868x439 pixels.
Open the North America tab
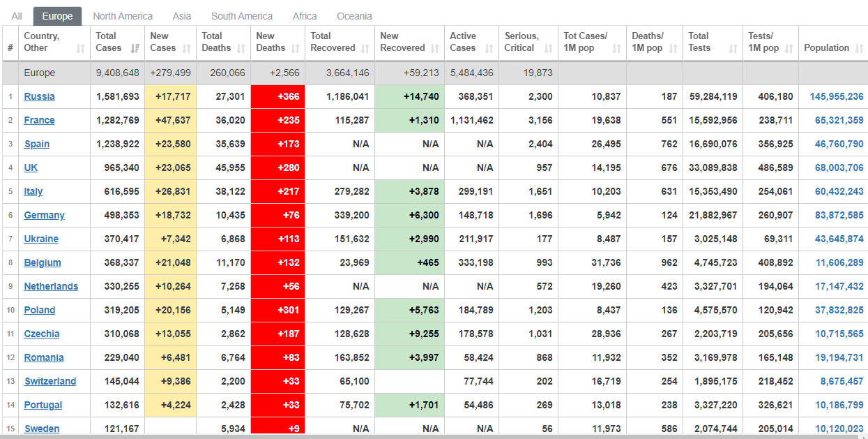pyautogui.click(x=123, y=16)
